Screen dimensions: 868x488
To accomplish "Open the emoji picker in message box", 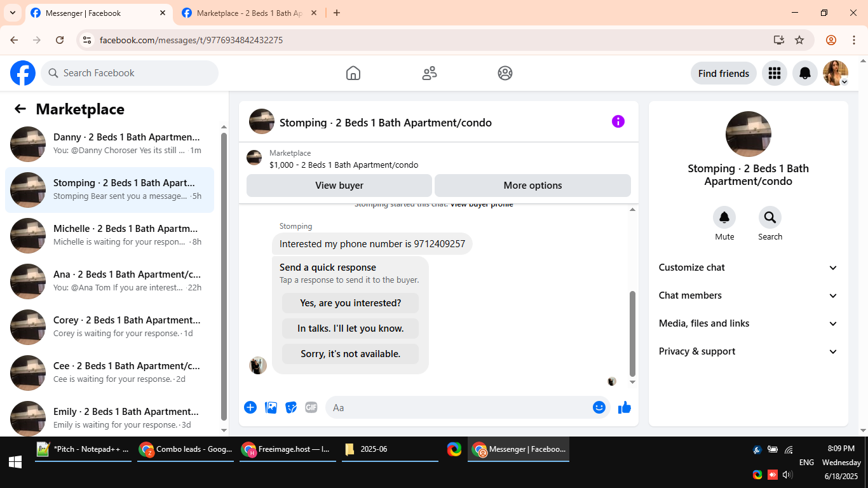I will click(x=599, y=407).
